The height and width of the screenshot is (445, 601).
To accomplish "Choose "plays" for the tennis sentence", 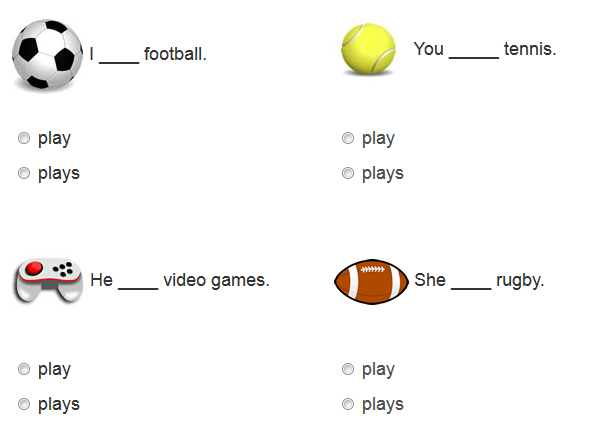I will (348, 174).
